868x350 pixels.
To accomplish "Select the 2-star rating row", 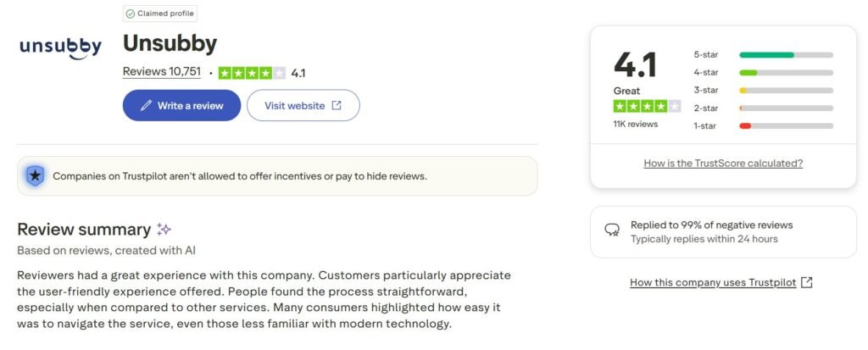I will 763,108.
